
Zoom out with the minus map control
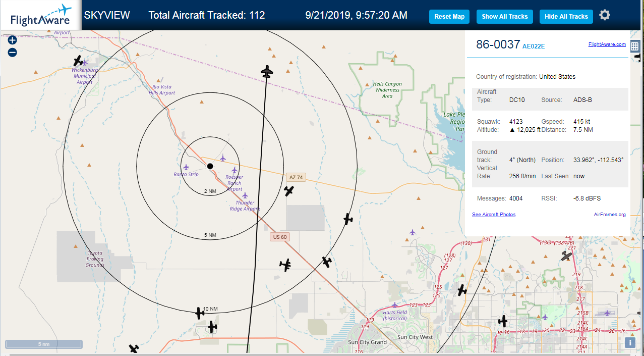click(x=13, y=52)
